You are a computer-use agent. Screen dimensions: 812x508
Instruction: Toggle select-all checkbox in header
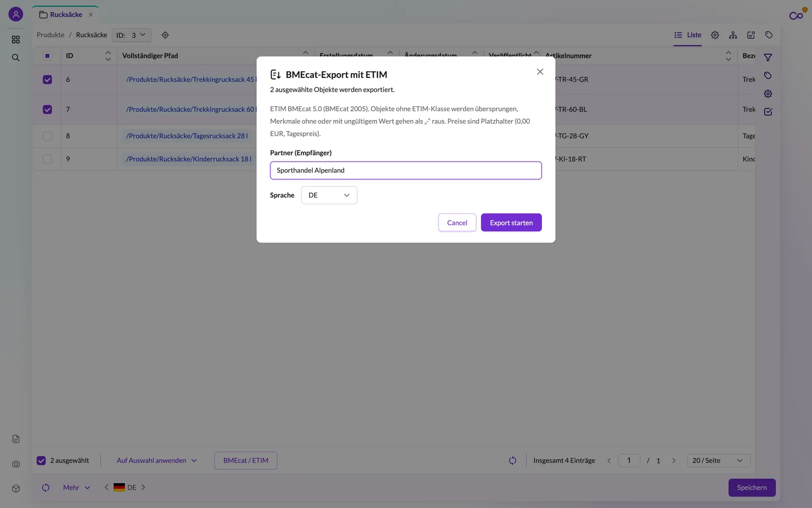pos(47,56)
